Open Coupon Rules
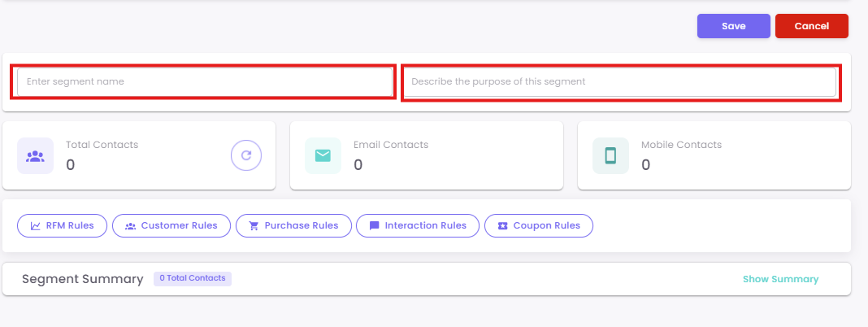 pyautogui.click(x=539, y=225)
